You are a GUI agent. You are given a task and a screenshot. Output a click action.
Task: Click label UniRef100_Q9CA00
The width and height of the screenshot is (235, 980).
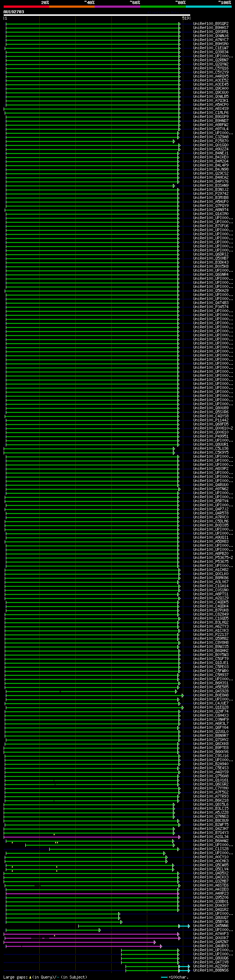pyautogui.click(x=211, y=89)
